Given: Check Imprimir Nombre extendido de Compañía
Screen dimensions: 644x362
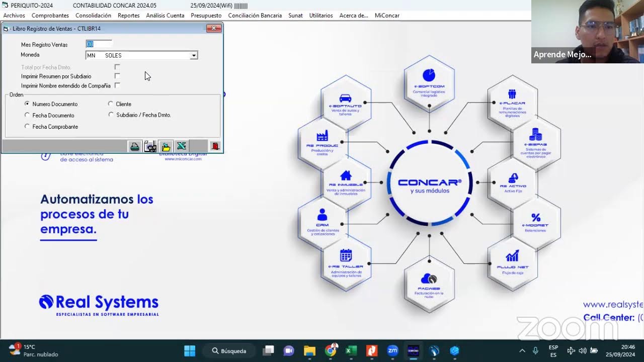Looking at the screenshot, I should click(117, 85).
